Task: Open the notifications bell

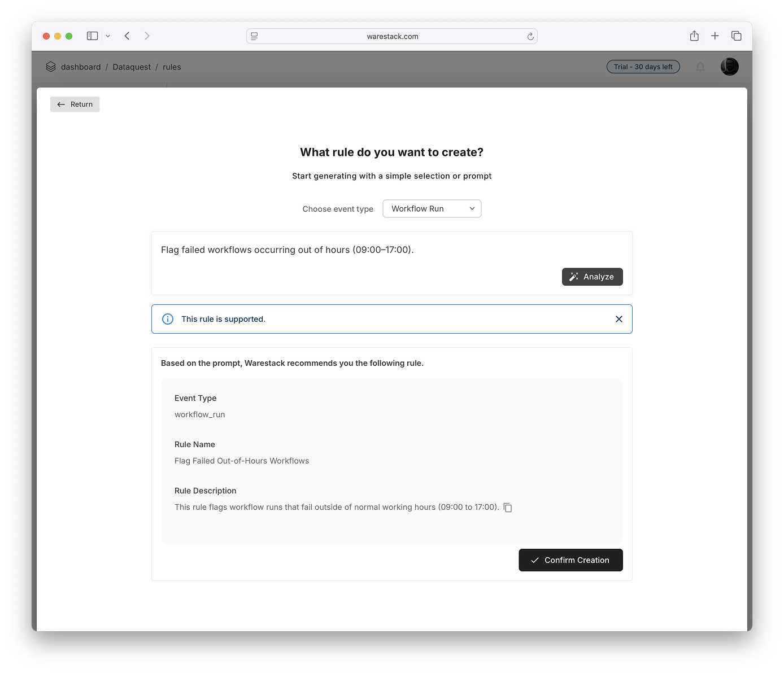Action: pyautogui.click(x=700, y=67)
